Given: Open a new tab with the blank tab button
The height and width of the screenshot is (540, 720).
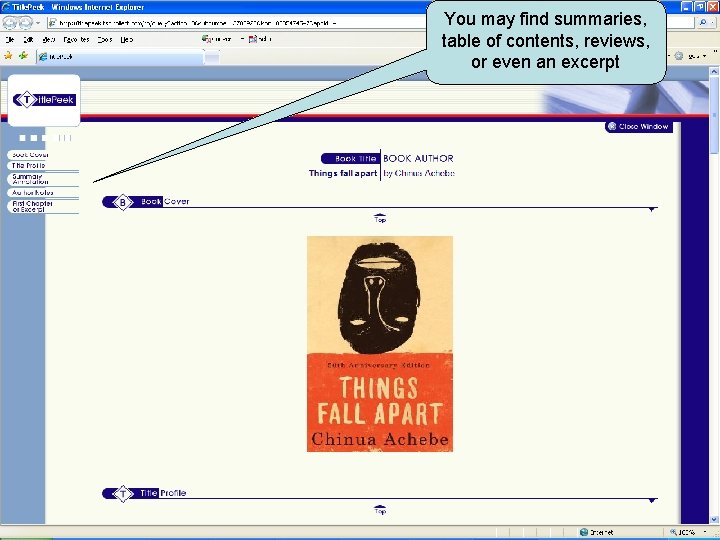Looking at the screenshot, I should [211, 57].
